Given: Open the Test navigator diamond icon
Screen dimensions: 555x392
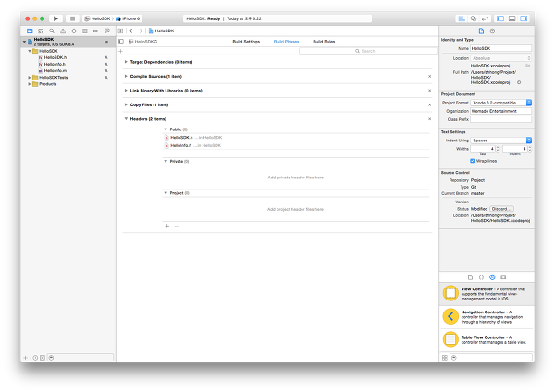Looking at the screenshot, I should pyautogui.click(x=74, y=31).
